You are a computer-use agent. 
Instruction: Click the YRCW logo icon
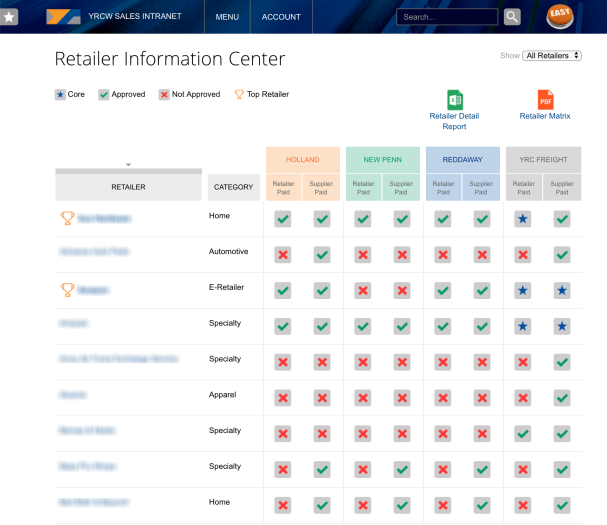pos(63,17)
